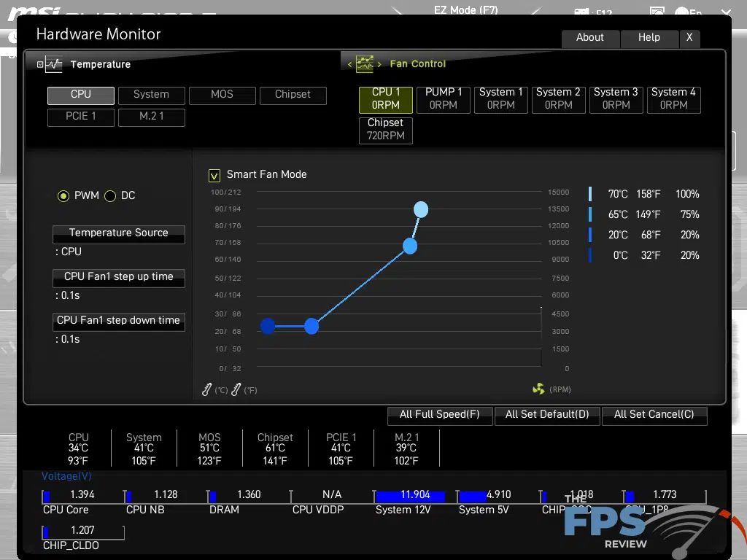Select the DC radio button
The width and height of the screenshot is (747, 560).
pos(110,195)
